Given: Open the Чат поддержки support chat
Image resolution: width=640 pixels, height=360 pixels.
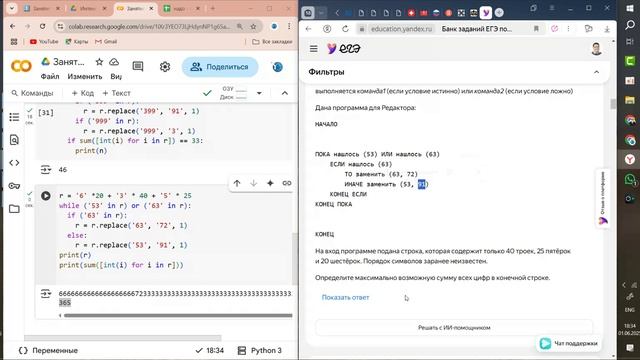Looking at the screenshot, I should coord(569,343).
